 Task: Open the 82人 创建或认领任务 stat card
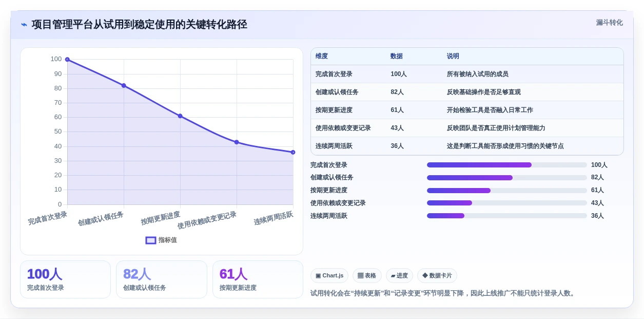pos(162,279)
